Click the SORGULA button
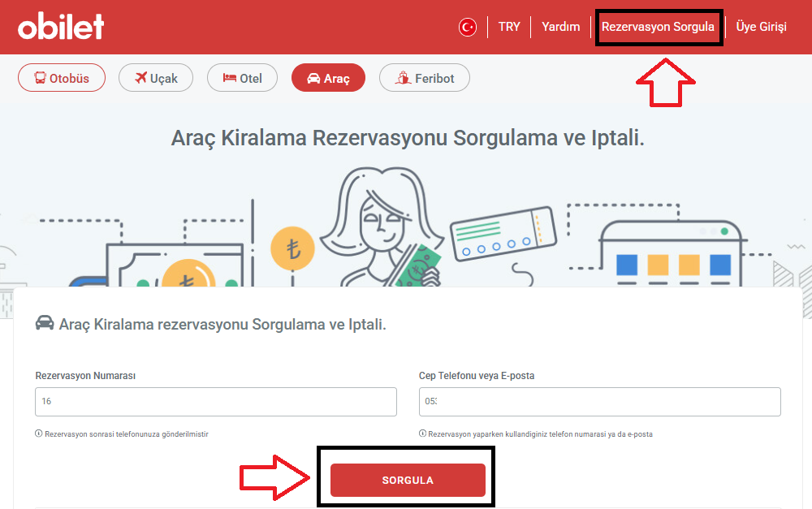Viewport: 812px width, 509px height. pos(408,480)
